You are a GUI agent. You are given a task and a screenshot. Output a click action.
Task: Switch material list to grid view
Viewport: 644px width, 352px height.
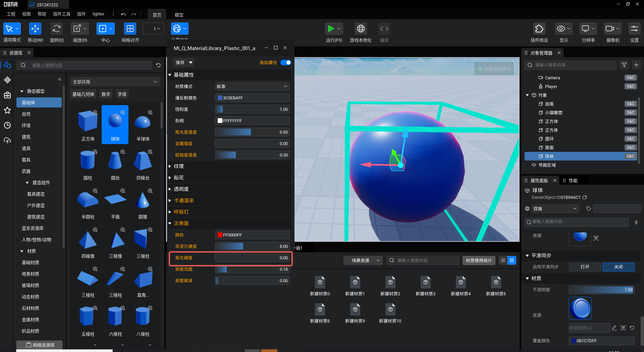point(512,260)
